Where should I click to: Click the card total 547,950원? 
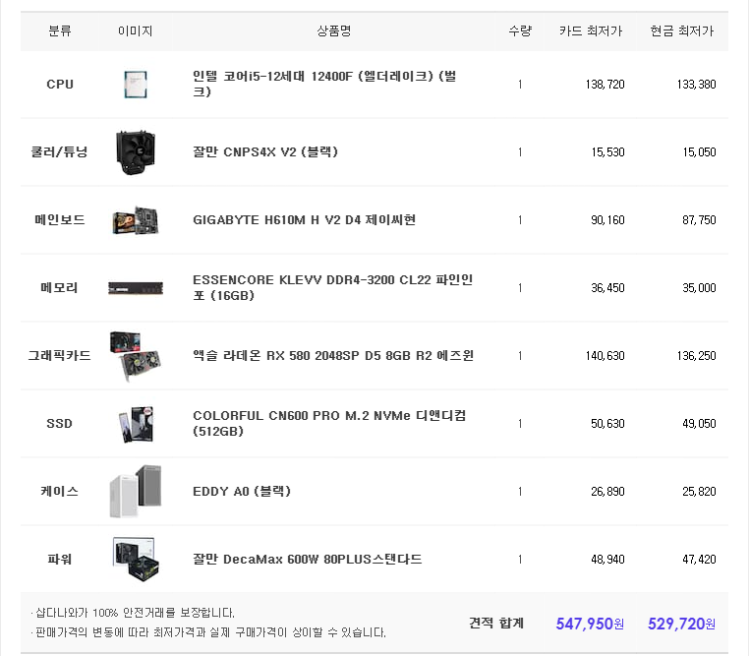click(590, 624)
